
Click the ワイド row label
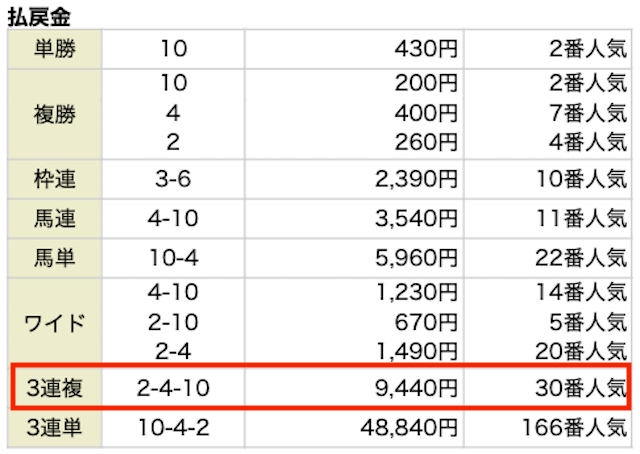tap(55, 321)
